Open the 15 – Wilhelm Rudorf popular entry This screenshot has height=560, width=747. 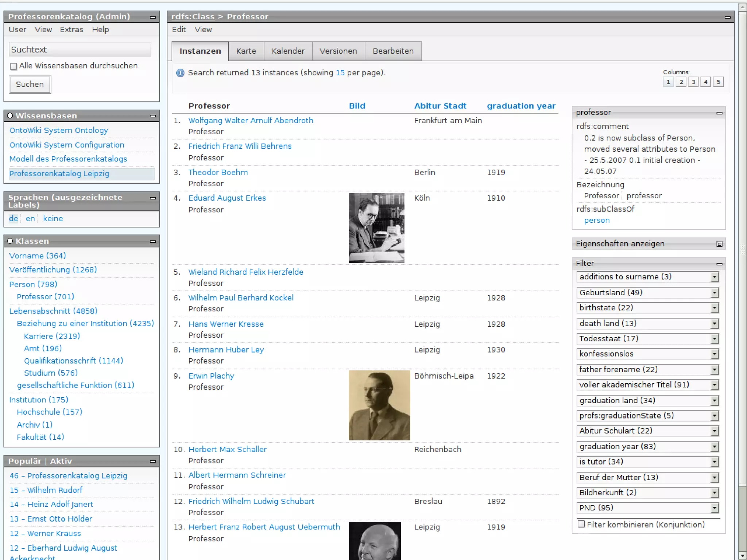click(x=46, y=490)
